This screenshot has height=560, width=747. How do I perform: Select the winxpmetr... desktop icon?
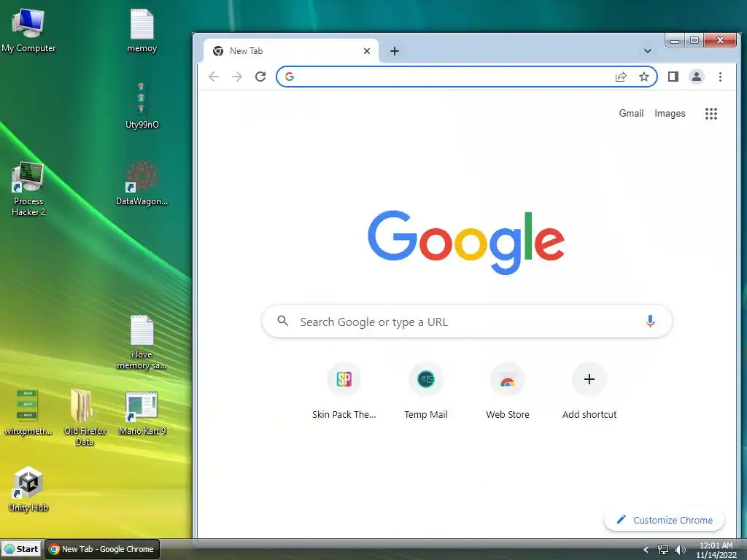[28, 412]
